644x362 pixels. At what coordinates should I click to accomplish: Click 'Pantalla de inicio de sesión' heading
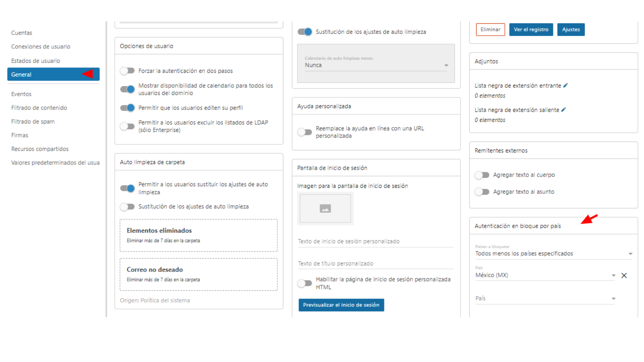pos(332,168)
